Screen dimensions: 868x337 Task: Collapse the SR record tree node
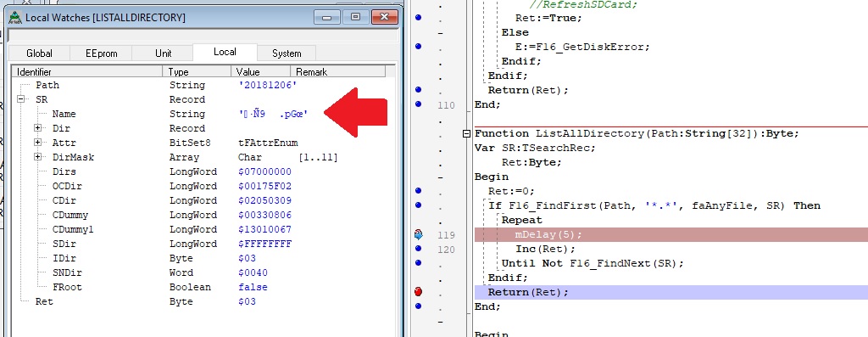(21, 99)
